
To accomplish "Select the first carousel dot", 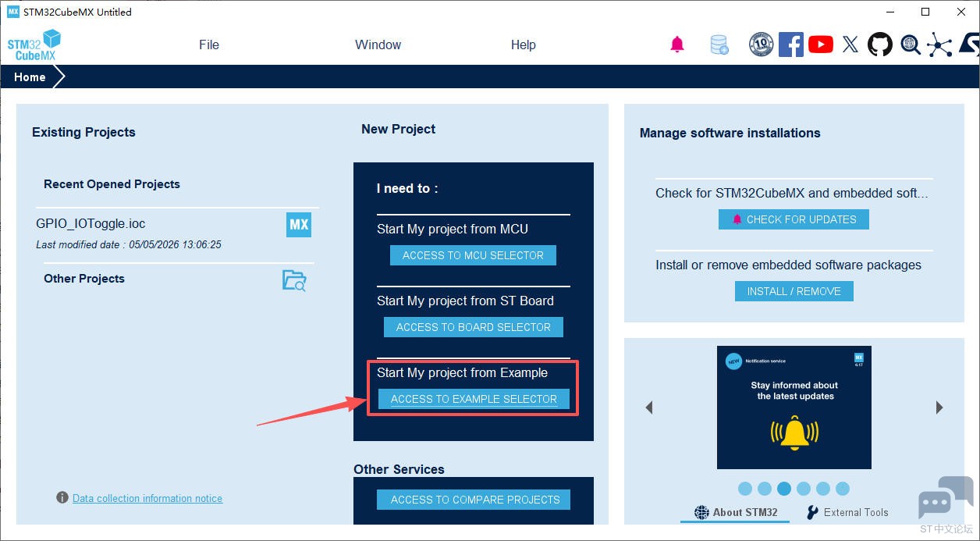I will (x=745, y=489).
